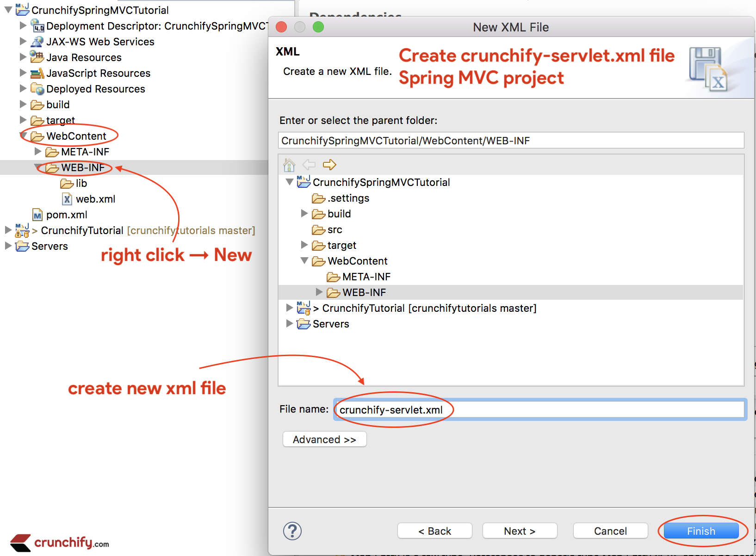Click the Finish button
The width and height of the screenshot is (756, 556).
coord(701,531)
